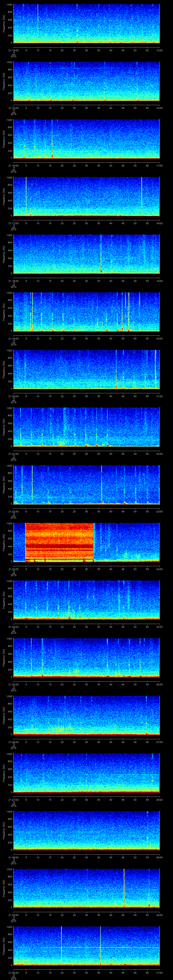The height and width of the screenshot is (980, 173).
Task: Click the 1000 Hz tick label on 21:23 panel
Action: [9, 523]
